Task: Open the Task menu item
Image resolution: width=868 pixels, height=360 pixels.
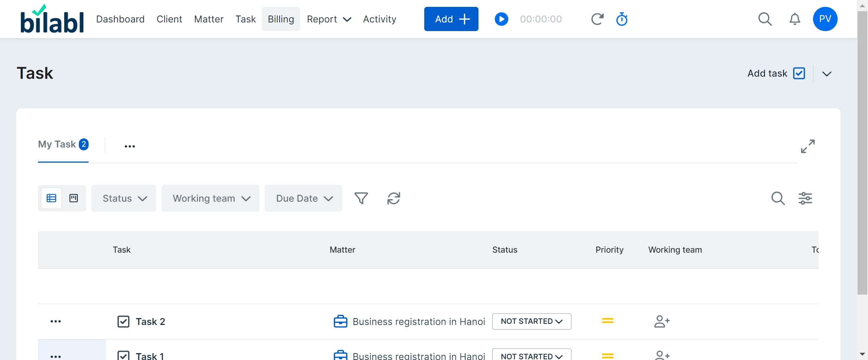Action: [x=246, y=19]
